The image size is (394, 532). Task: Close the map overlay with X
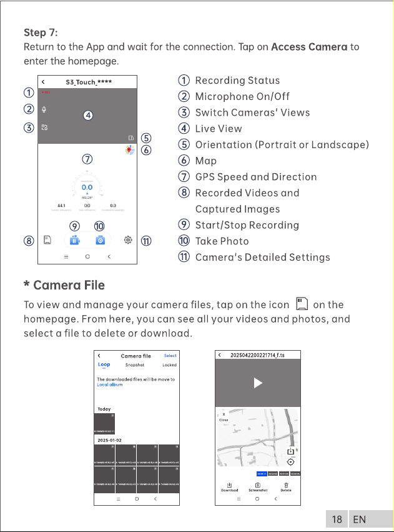pyautogui.click(x=224, y=416)
